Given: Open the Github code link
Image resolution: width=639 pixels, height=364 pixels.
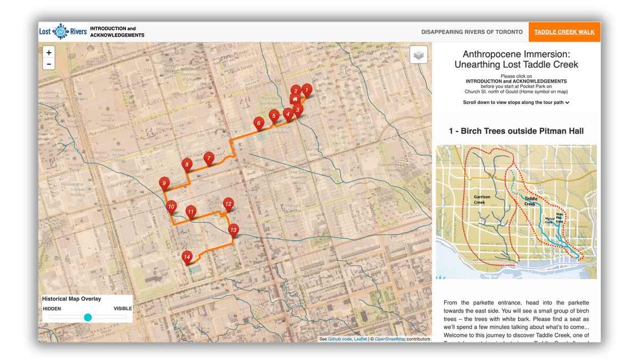Looking at the screenshot, I should 339,339.
